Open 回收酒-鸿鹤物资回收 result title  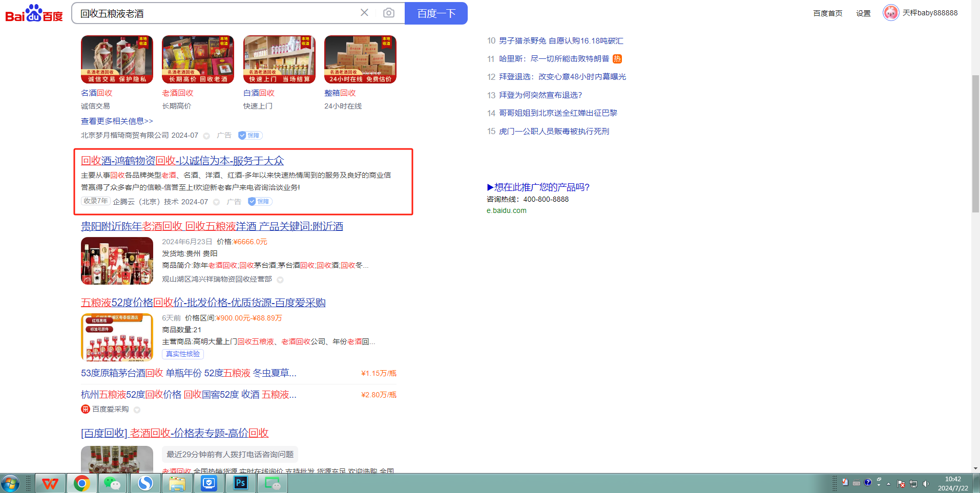(x=182, y=161)
